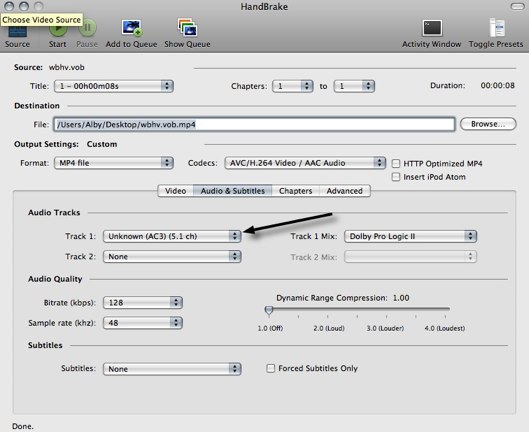Open the ending chapter dropdown after 'to'
This screenshot has height=432, width=529.
[x=354, y=86]
